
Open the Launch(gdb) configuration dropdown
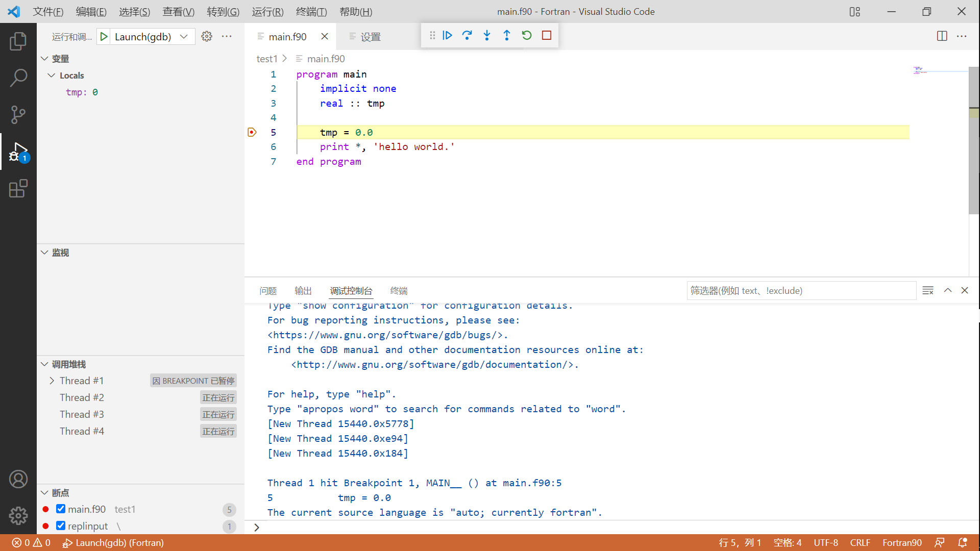tap(184, 36)
